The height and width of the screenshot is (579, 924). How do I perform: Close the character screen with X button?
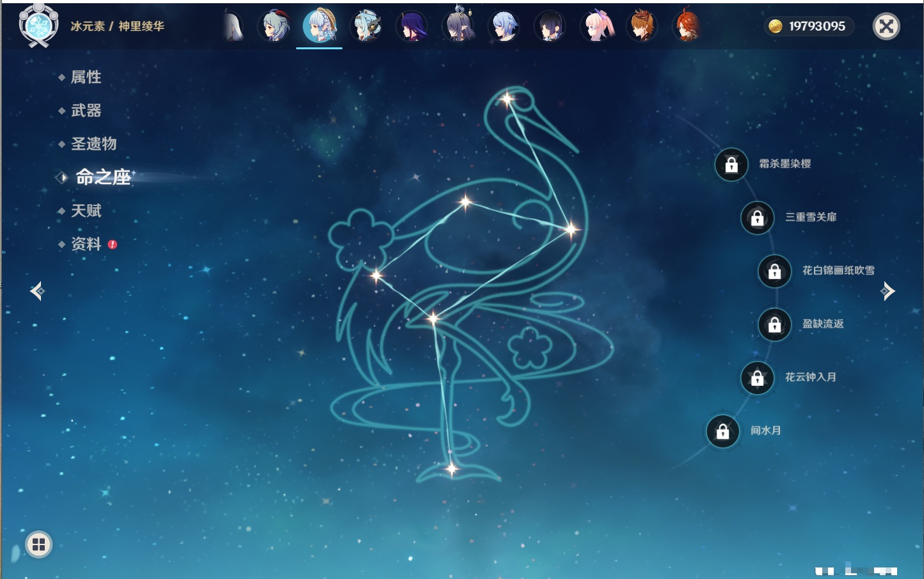[886, 26]
